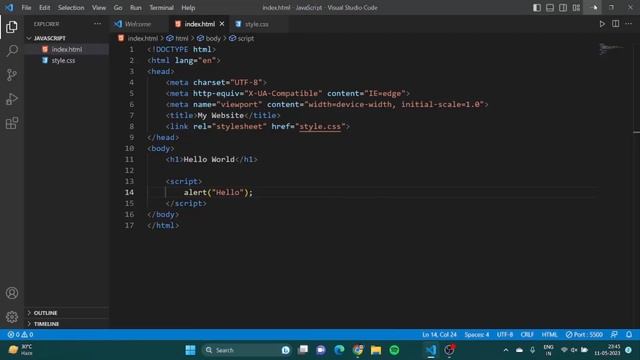Click the minimap code preview
Screen dimensions: 640x360
pos(611,49)
